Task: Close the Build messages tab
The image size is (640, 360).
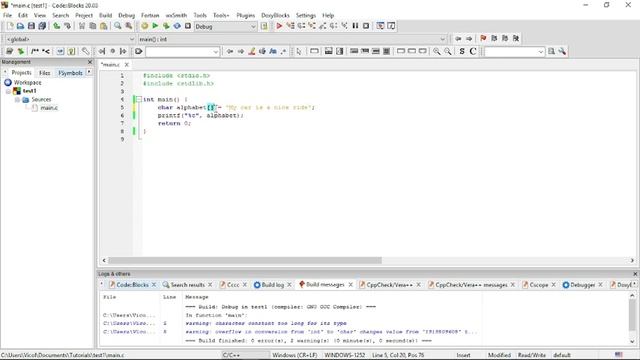Action: [350, 285]
